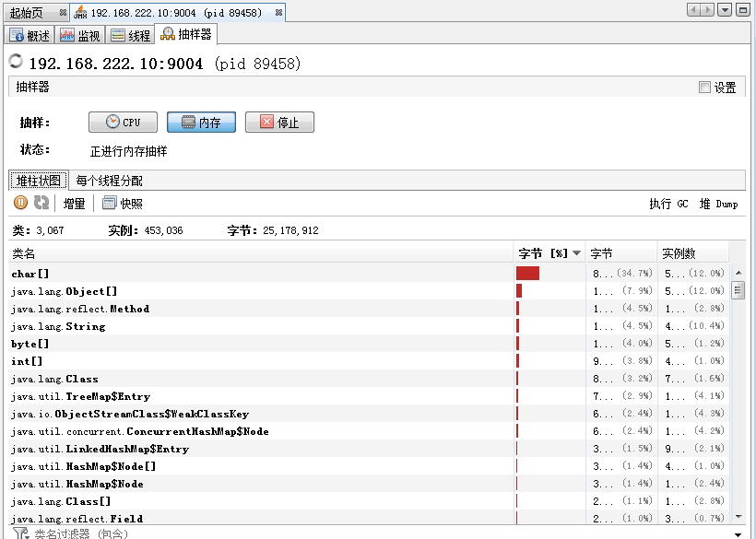
Task: Click the red bytes bar for char[]
Action: coord(527,273)
